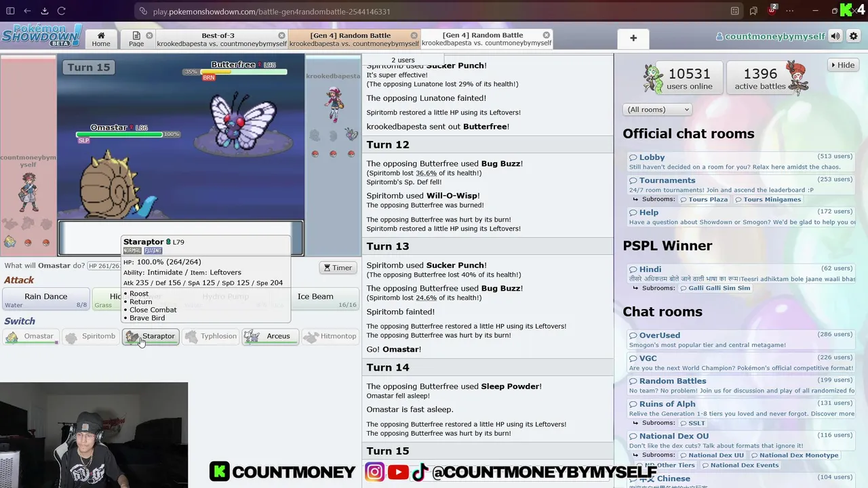868x488 pixels.
Task: Click the countmoneybymyself trainer avatar
Action: pyautogui.click(x=28, y=191)
